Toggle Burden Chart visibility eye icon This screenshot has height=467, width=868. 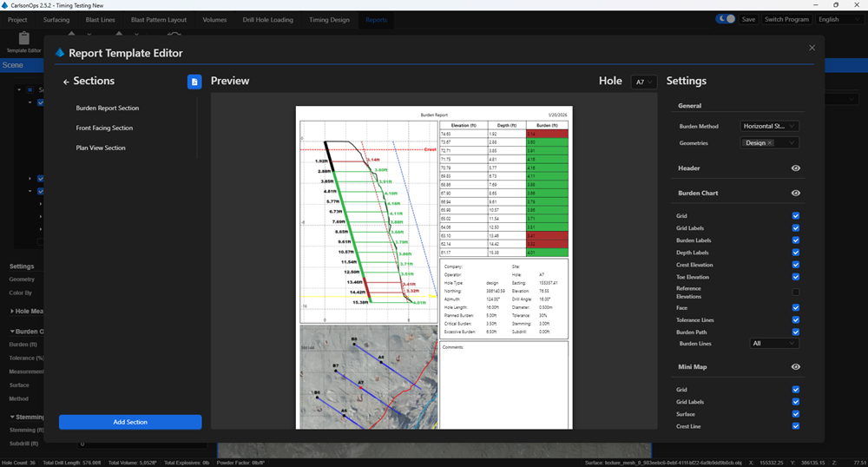[795, 194]
